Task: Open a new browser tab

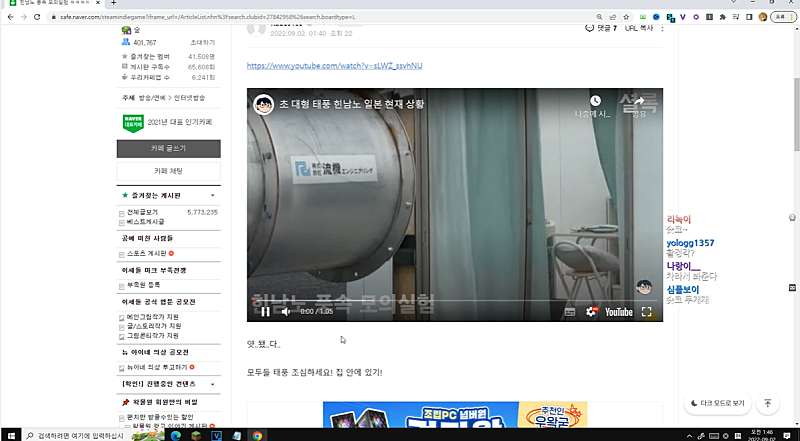Action: coord(113,3)
